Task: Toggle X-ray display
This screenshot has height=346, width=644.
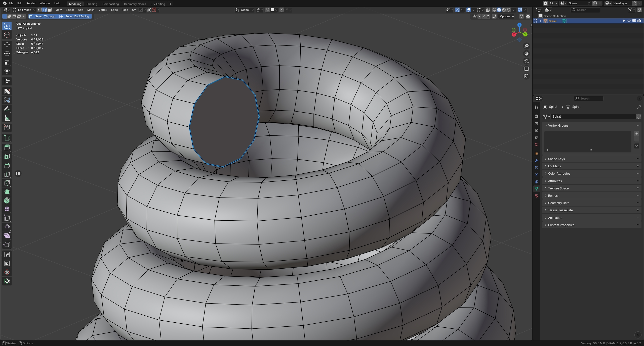Action: pos(488,10)
